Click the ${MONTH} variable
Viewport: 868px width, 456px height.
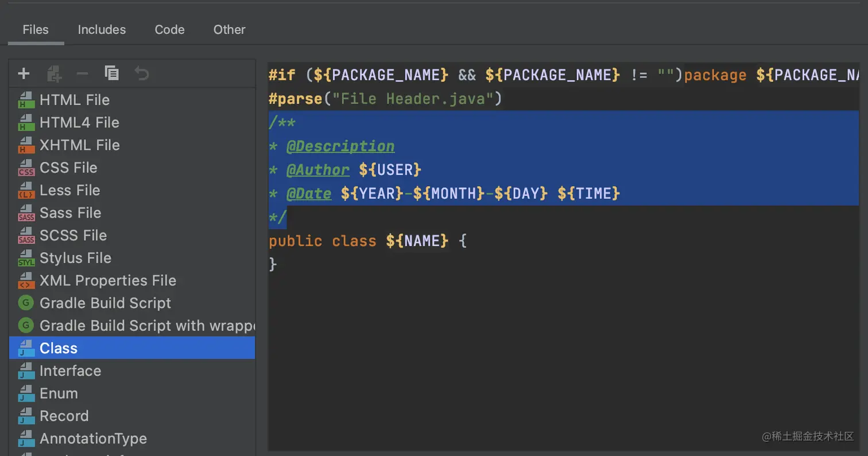[x=449, y=194]
